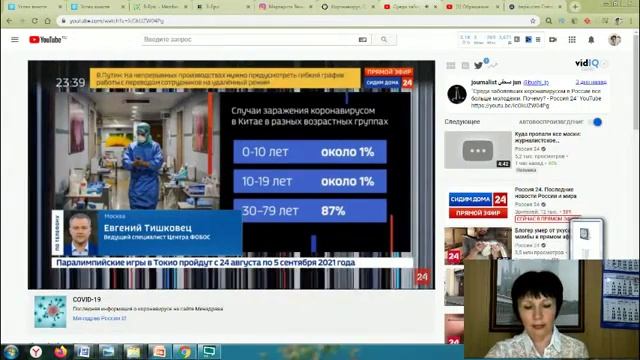Viewport: 640px width, 360px height.
Task: Open Firefox from the taskbar
Action: pyautogui.click(x=60, y=352)
